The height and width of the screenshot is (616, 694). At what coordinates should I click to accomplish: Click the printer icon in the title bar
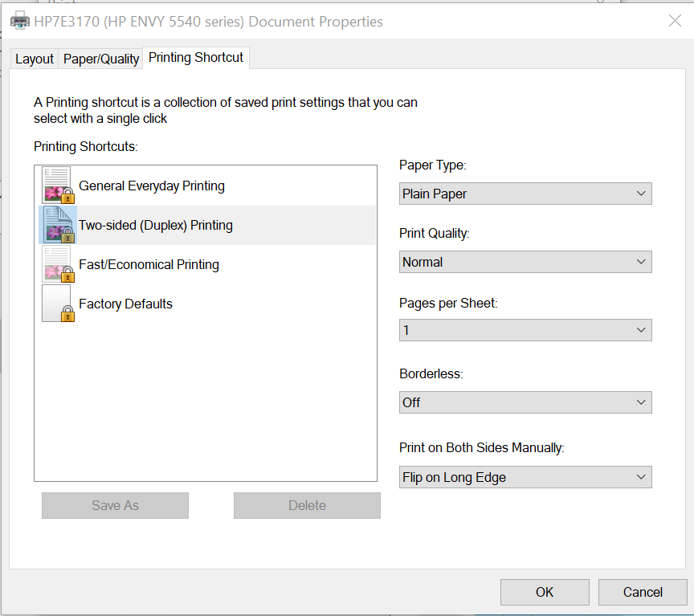coord(19,20)
